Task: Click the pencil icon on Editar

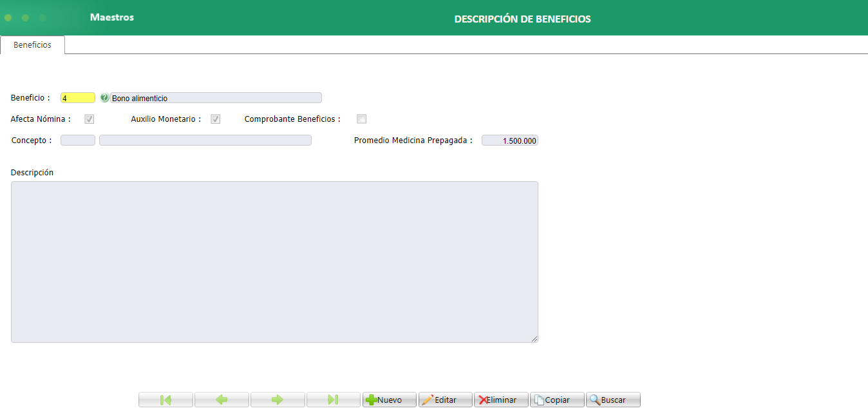Action: [x=427, y=400]
